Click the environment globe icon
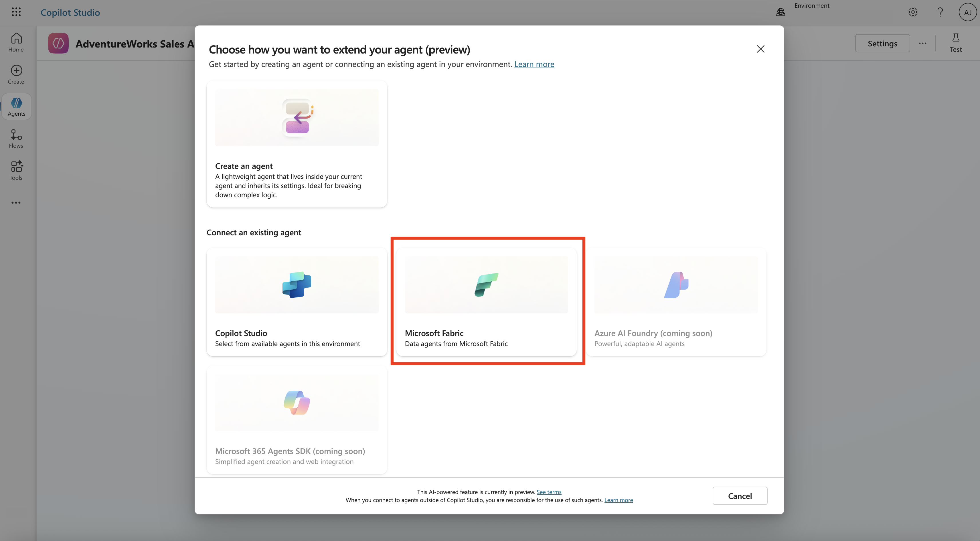Viewport: 980px width, 541px height. point(780,12)
